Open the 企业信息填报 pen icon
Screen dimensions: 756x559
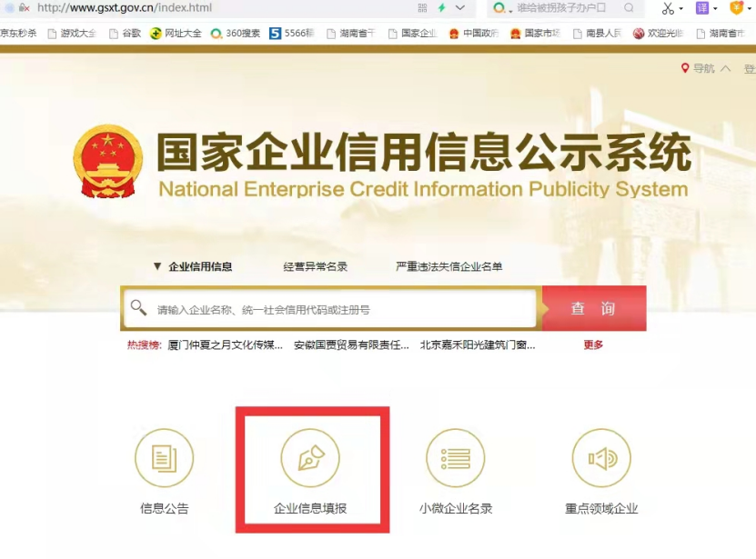[x=310, y=458]
